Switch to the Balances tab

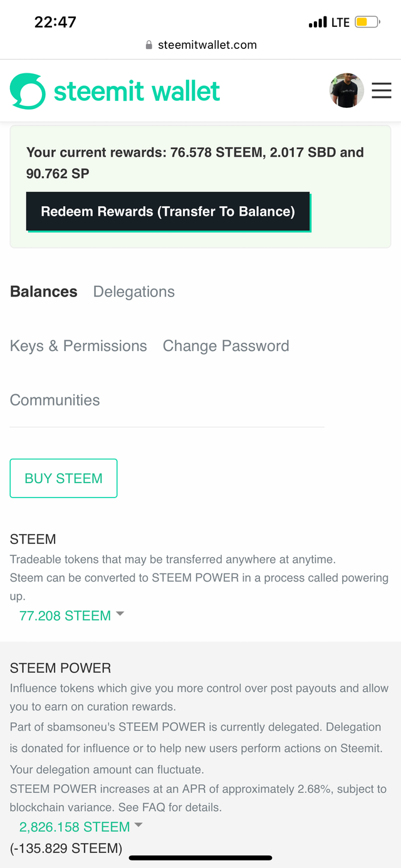click(x=44, y=291)
